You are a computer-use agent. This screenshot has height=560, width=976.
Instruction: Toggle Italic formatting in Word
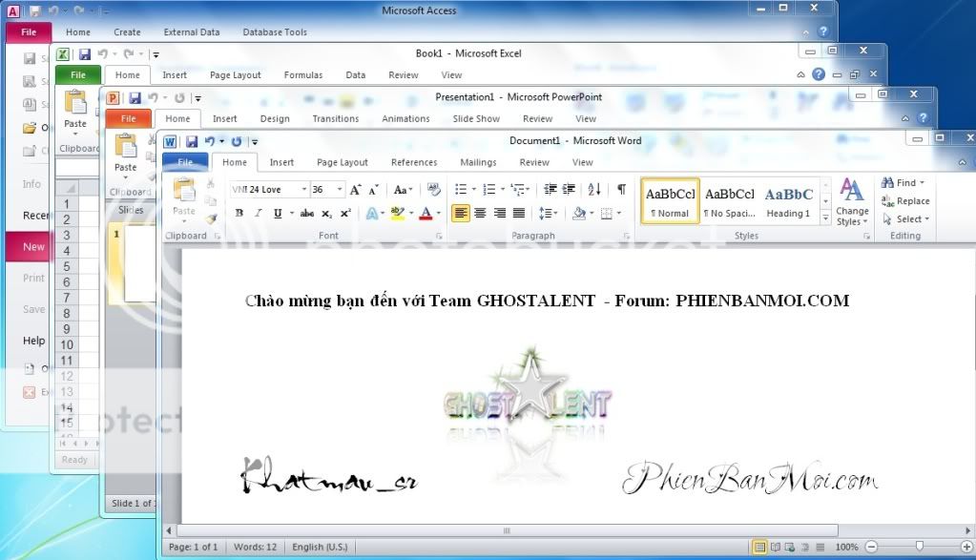click(258, 214)
